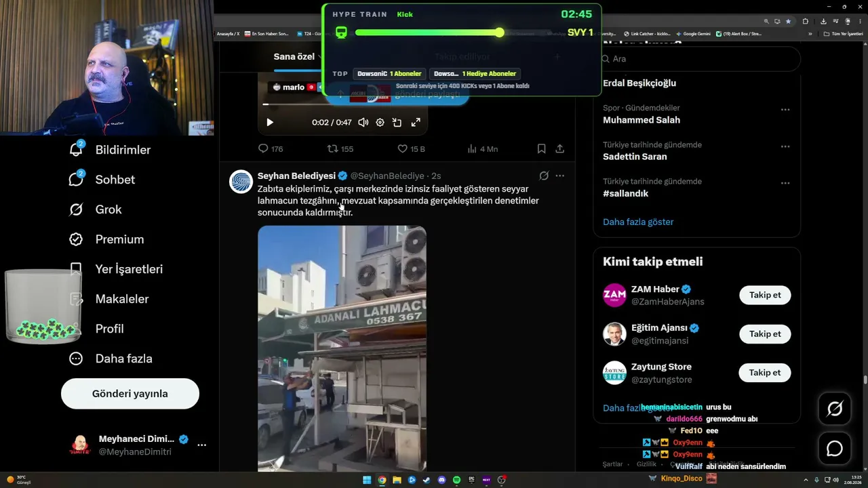Repost the post with 155 reposts
The width and height of the screenshot is (868, 488).
click(340, 148)
